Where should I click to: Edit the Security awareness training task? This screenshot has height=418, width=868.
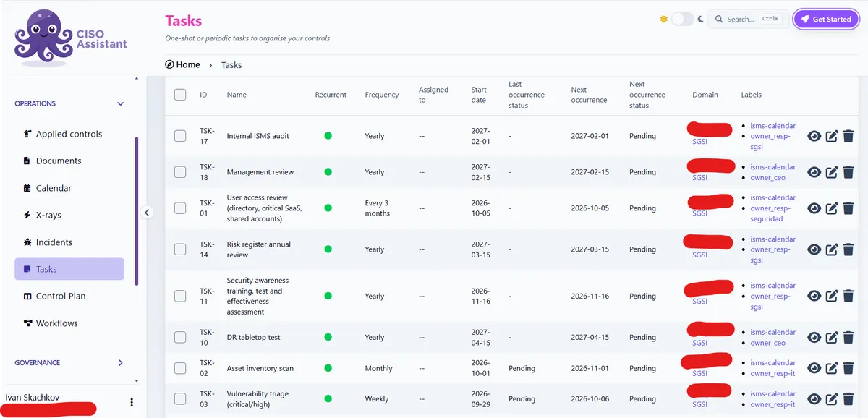point(832,296)
